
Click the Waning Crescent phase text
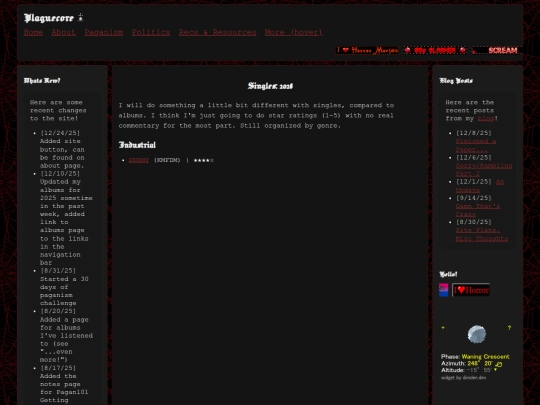485,357
